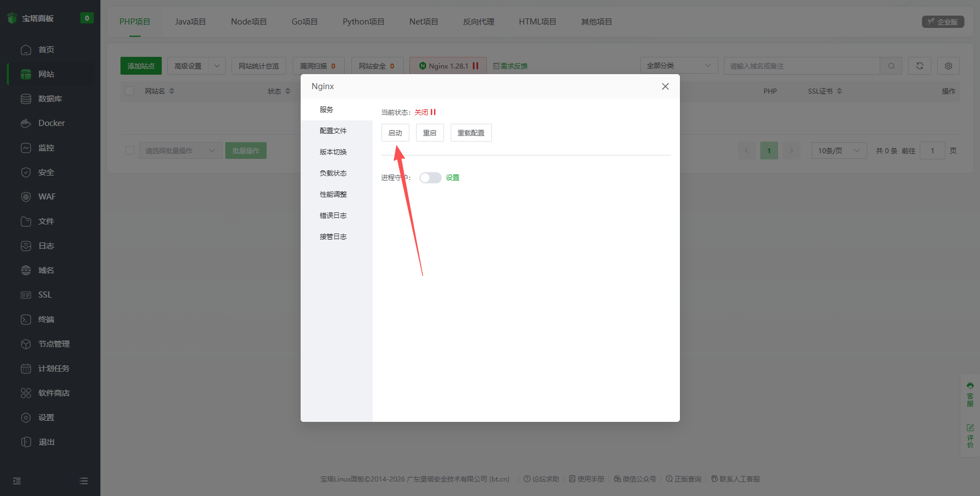Click the search magnifier icon in site filter

891,66
